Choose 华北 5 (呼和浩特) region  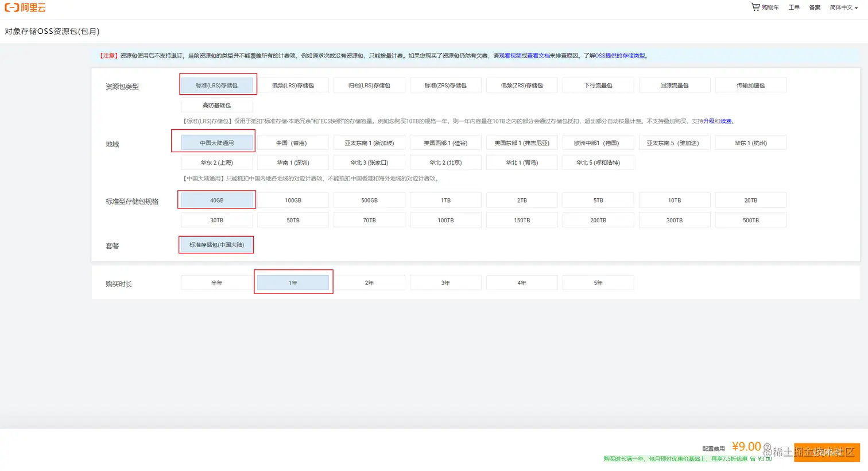click(598, 163)
